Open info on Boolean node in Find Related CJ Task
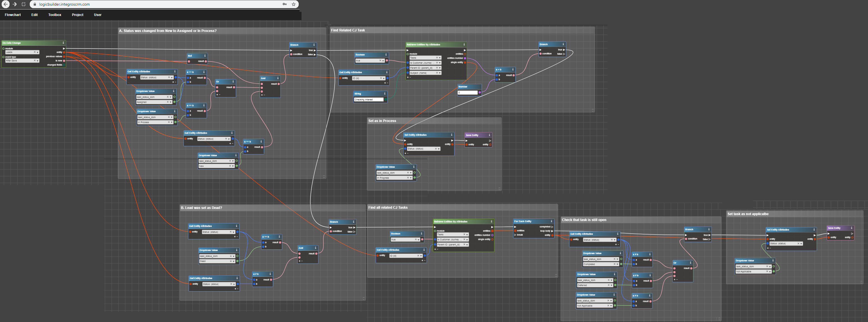The image size is (868, 322). (386, 55)
